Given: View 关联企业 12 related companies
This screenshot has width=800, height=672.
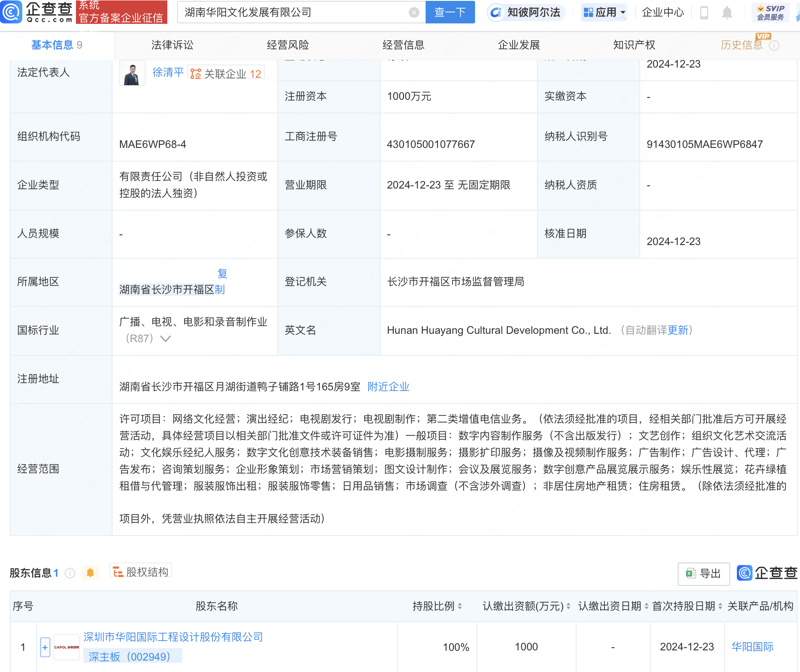Looking at the screenshot, I should (226, 73).
